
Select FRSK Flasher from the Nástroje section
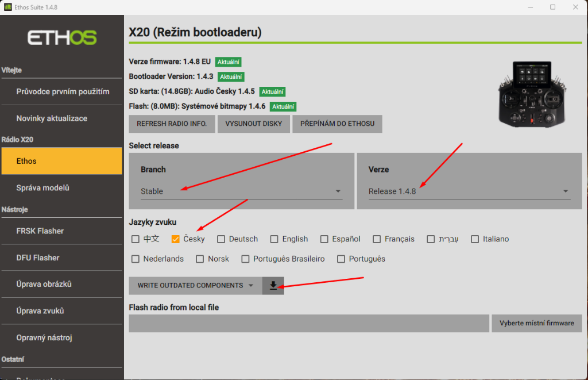(40, 231)
